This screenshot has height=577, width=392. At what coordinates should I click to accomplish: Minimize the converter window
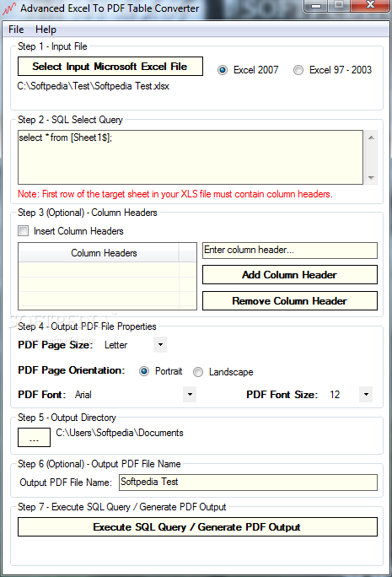point(316,6)
